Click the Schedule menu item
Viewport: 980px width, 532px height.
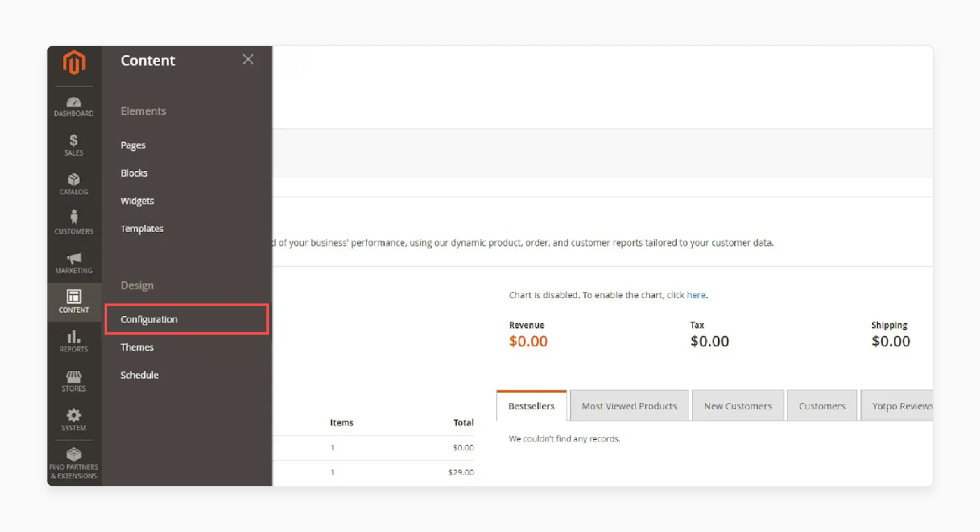pyautogui.click(x=140, y=375)
